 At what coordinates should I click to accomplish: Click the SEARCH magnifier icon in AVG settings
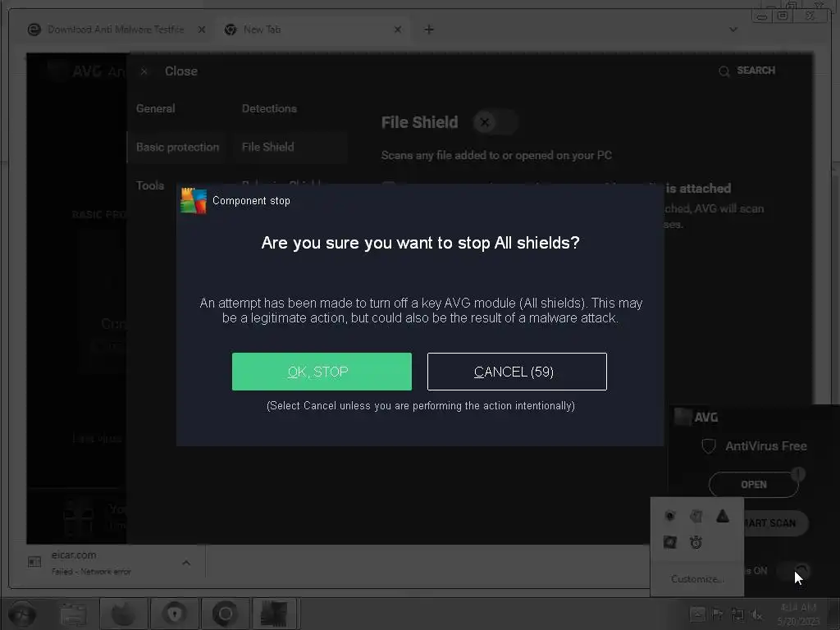click(724, 71)
